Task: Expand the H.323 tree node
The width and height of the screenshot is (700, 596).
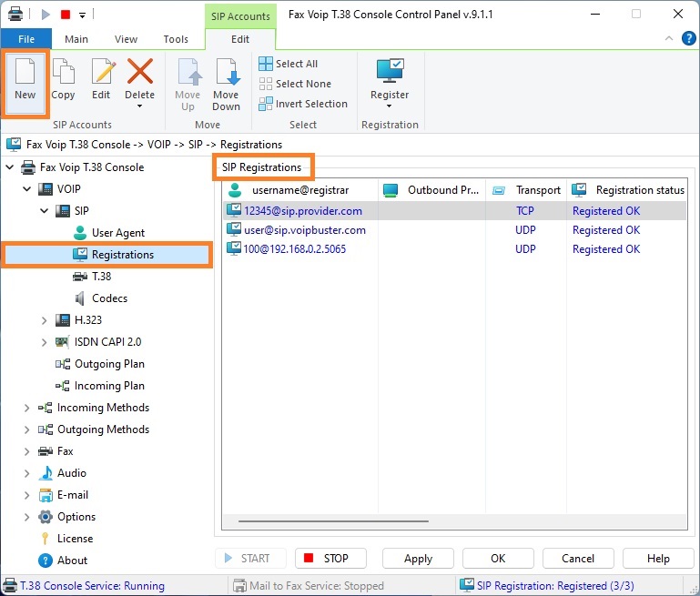Action: pyautogui.click(x=45, y=320)
